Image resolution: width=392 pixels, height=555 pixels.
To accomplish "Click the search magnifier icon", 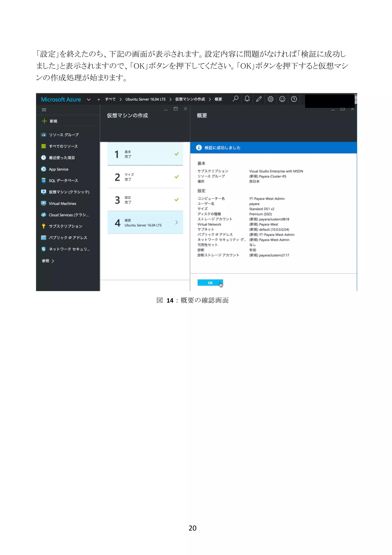I will [235, 99].
